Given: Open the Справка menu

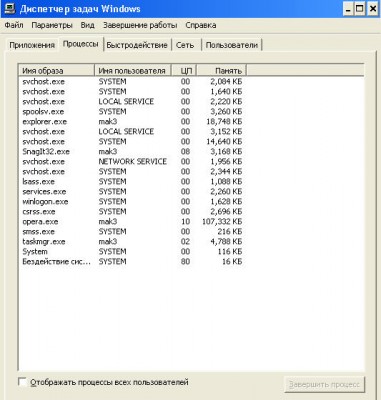Looking at the screenshot, I should pyautogui.click(x=201, y=25).
